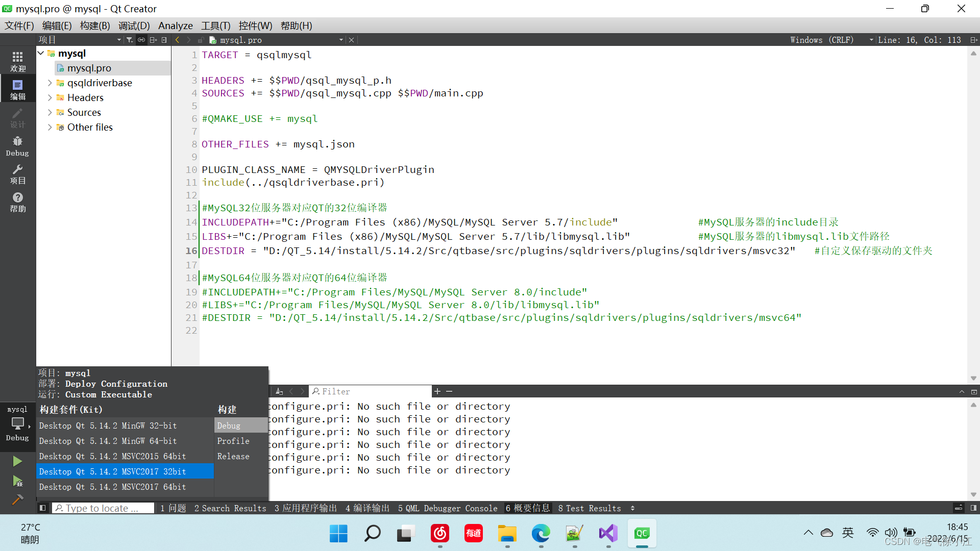Expand the qsqldriverbase tree node
Screen dimensions: 980x551
click(x=50, y=83)
